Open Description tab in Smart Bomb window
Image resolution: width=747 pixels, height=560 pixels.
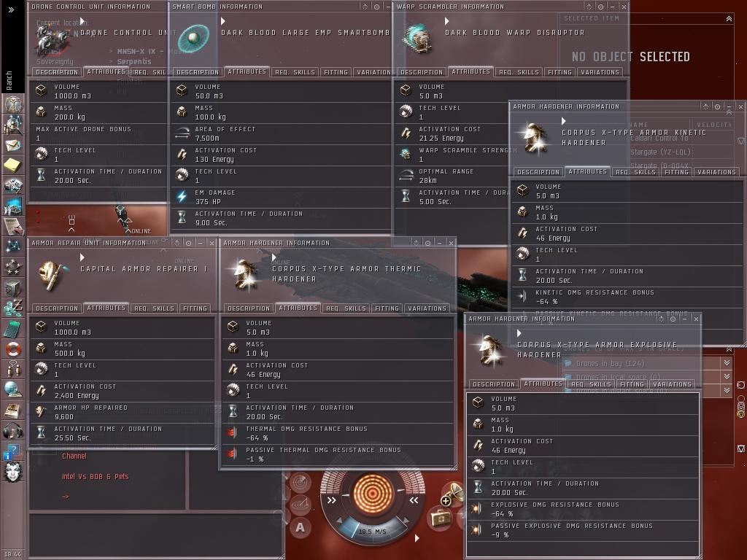(x=197, y=72)
